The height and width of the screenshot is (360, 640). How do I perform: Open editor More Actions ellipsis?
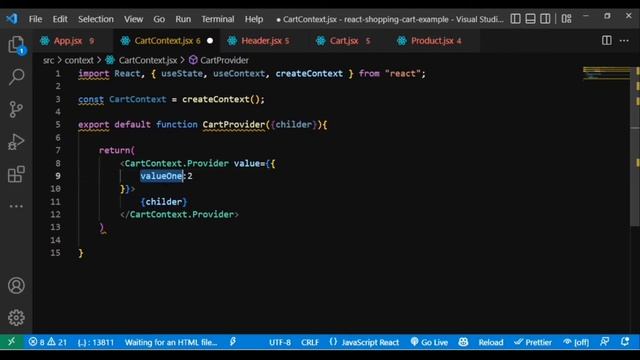[624, 40]
